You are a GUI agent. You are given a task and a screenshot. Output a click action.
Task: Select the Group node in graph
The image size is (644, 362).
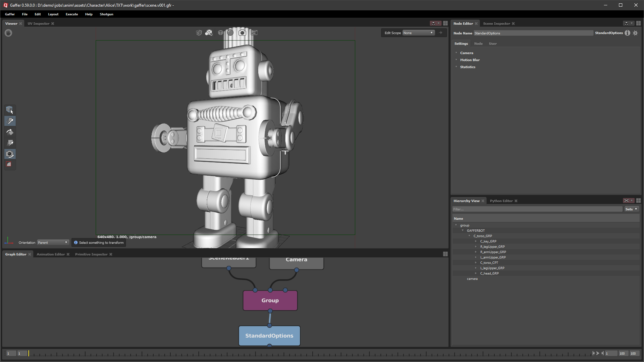click(x=270, y=300)
